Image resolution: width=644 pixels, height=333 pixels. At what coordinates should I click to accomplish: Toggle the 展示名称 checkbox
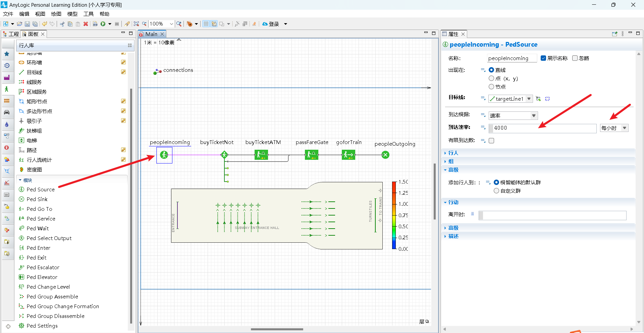543,58
